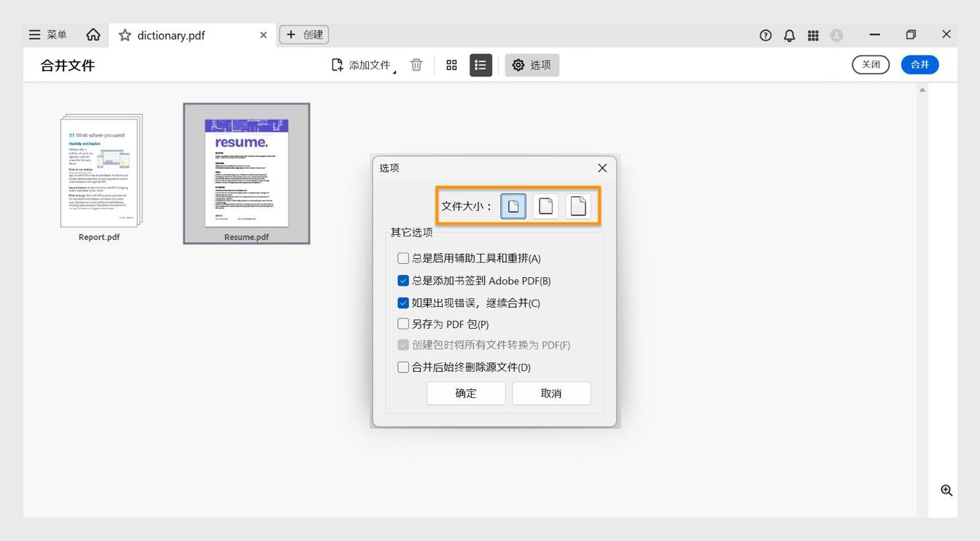This screenshot has width=980, height=541.
Task: Select the largest file size option
Action: pos(578,206)
